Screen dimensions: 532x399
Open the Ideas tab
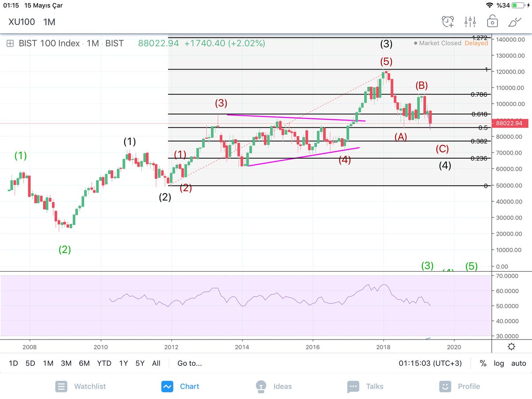click(274, 386)
